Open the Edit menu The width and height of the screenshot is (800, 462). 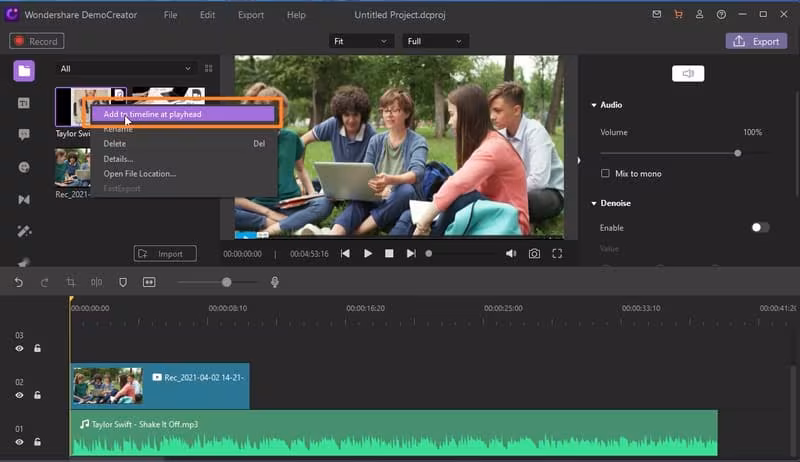[207, 15]
